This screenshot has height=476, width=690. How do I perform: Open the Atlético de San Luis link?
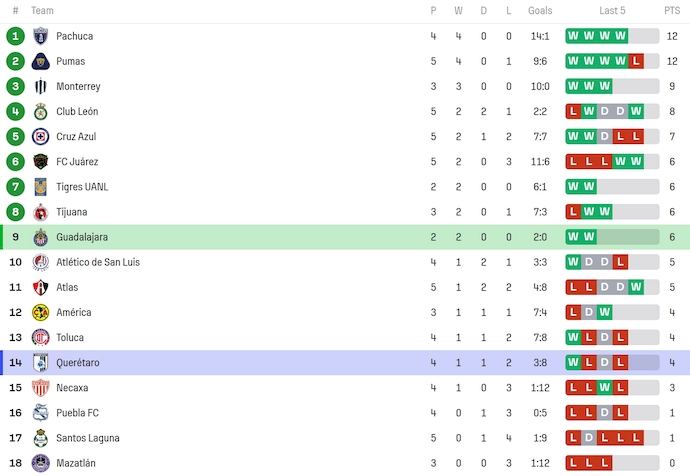tap(98, 262)
